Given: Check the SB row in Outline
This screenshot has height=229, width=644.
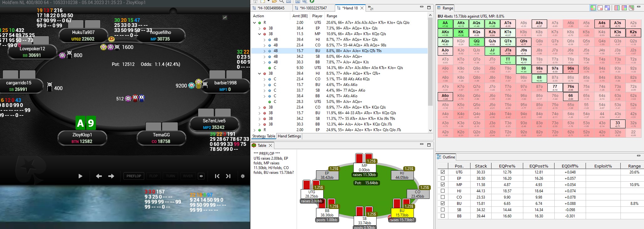Looking at the screenshot, I should point(443,210).
